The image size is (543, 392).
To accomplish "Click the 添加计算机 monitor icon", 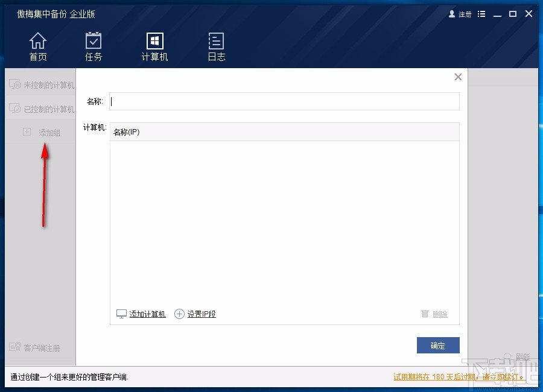I will [x=121, y=313].
